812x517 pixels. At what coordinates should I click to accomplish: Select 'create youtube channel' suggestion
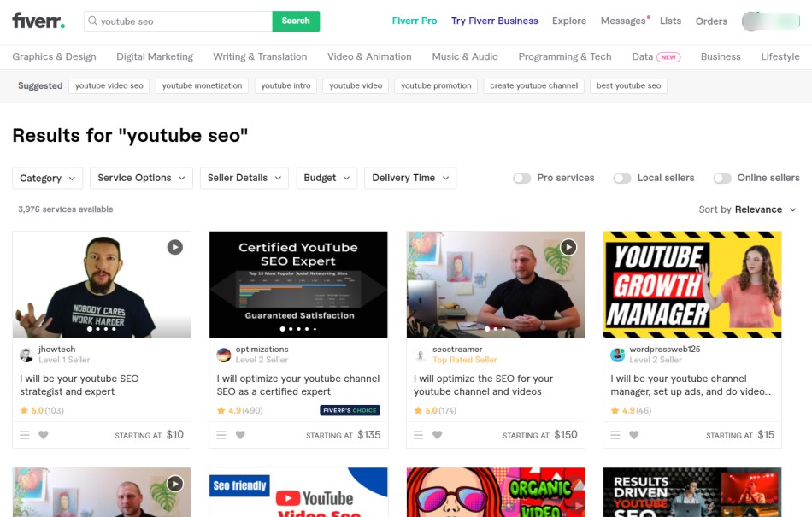[x=534, y=86]
